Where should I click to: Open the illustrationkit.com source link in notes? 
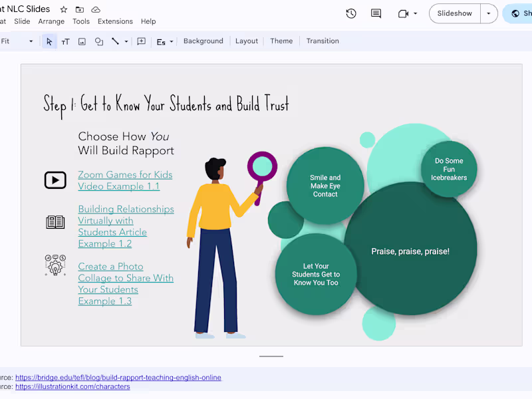pos(72,386)
